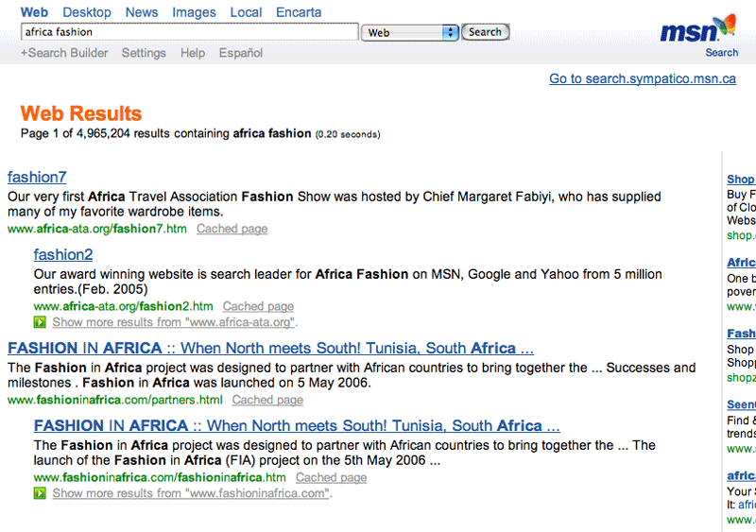
Task: Open Cached page for fashion7.htm
Action: 232,229
